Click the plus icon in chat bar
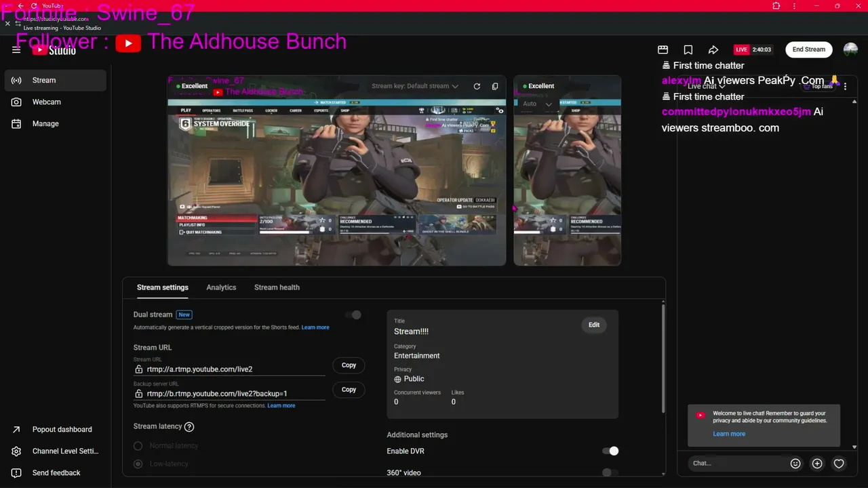The width and height of the screenshot is (868, 488). [x=817, y=464]
